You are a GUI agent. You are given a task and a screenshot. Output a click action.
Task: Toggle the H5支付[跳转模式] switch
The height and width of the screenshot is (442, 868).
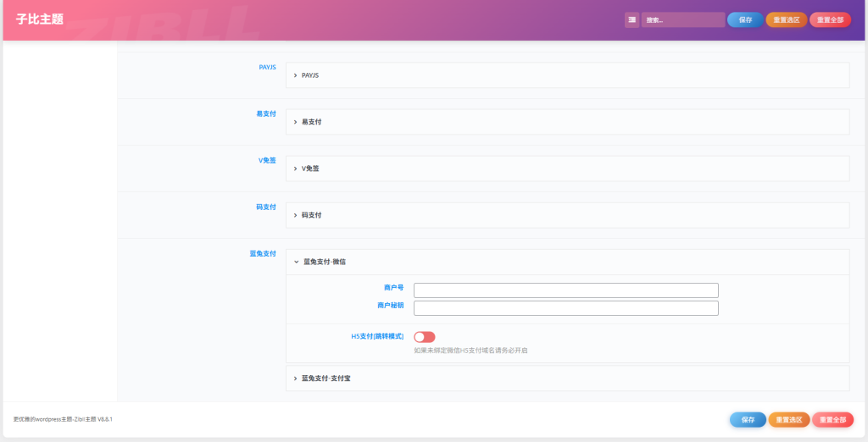425,337
